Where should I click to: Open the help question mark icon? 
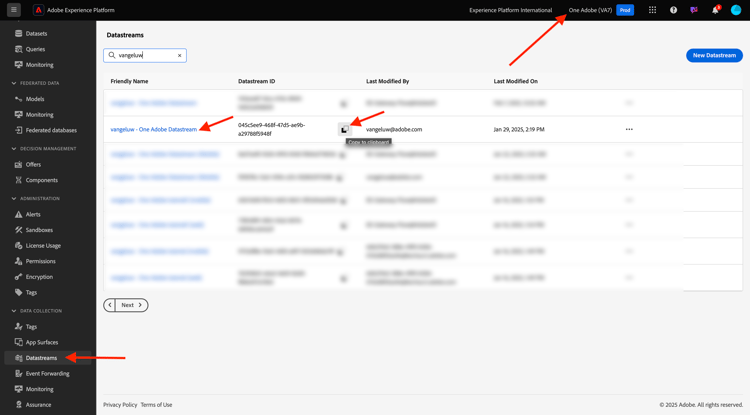coord(673,10)
